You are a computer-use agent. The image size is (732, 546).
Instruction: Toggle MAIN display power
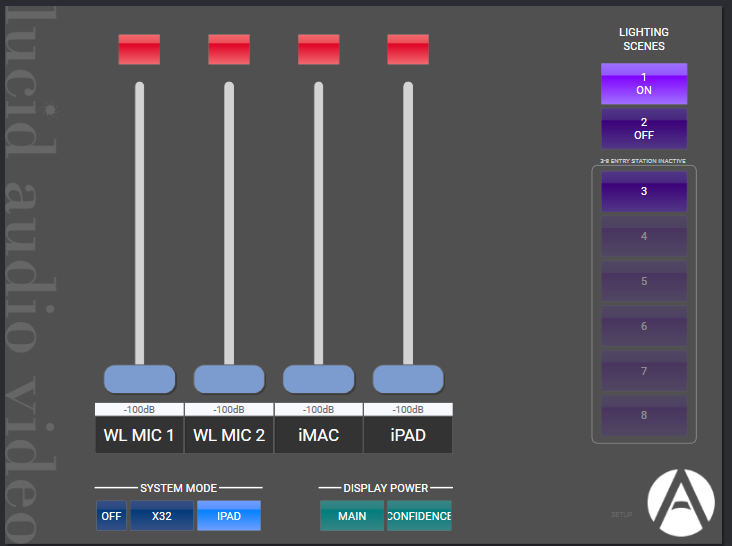(x=352, y=516)
